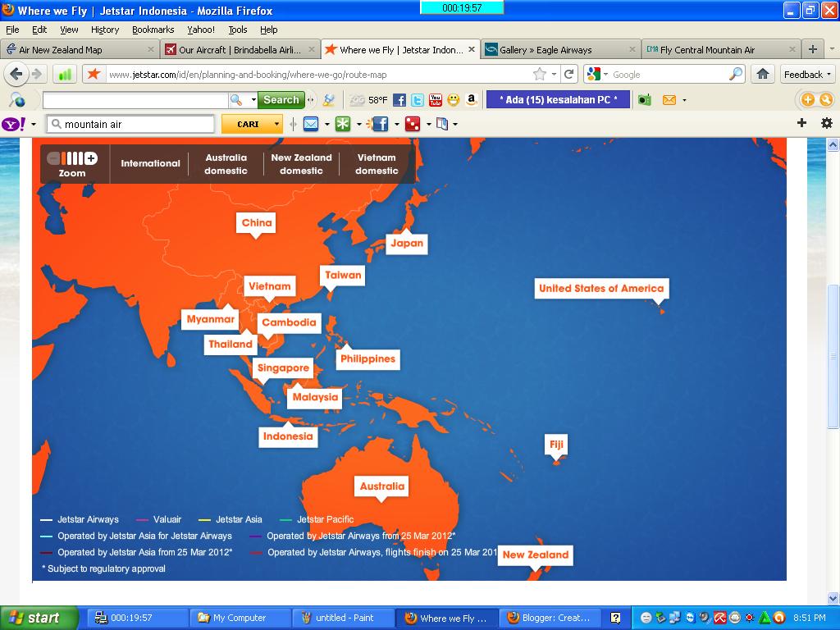840x630 pixels.
Task: Click the Amazon toolbar icon
Action: click(x=471, y=100)
